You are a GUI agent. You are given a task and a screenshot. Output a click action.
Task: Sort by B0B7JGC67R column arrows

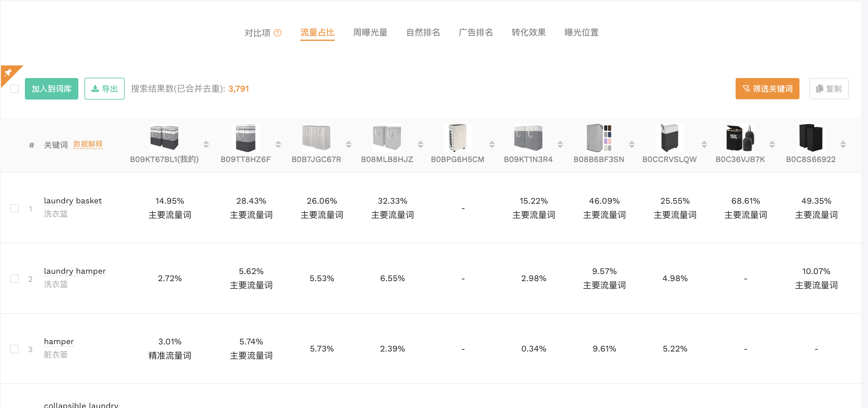coord(348,144)
